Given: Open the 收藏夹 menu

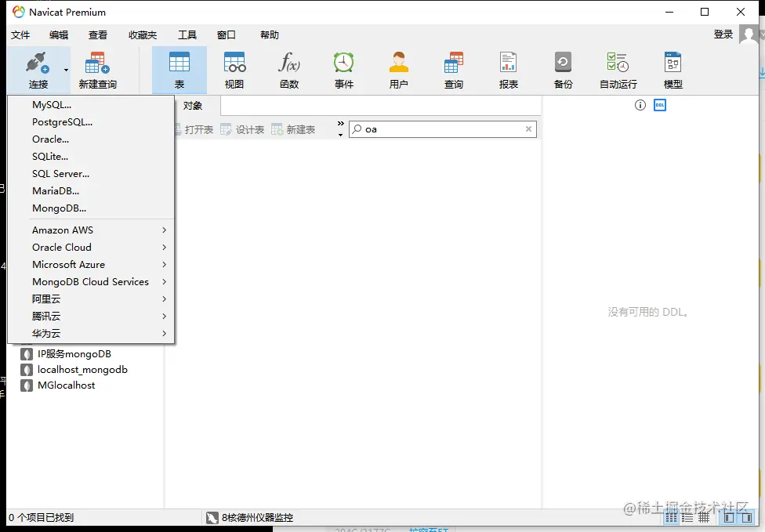Looking at the screenshot, I should (143, 34).
